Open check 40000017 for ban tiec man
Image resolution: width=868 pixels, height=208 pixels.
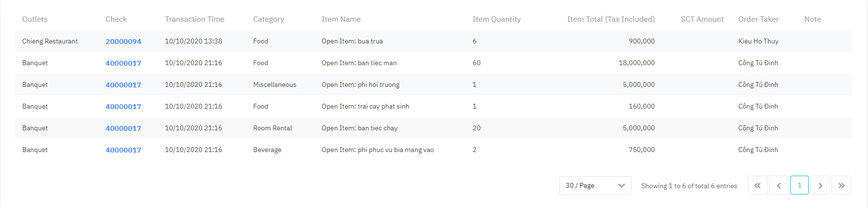[x=123, y=63]
